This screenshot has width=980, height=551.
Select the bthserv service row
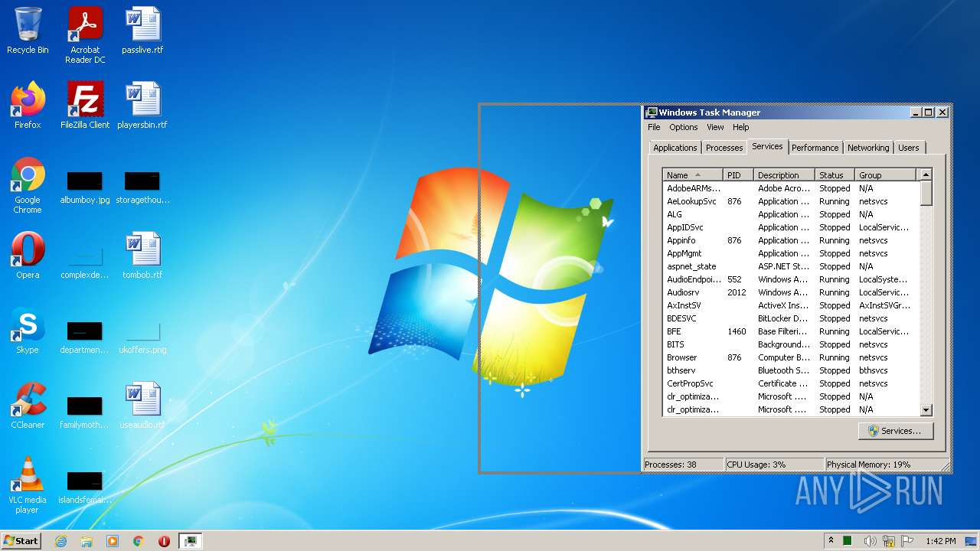click(791, 370)
